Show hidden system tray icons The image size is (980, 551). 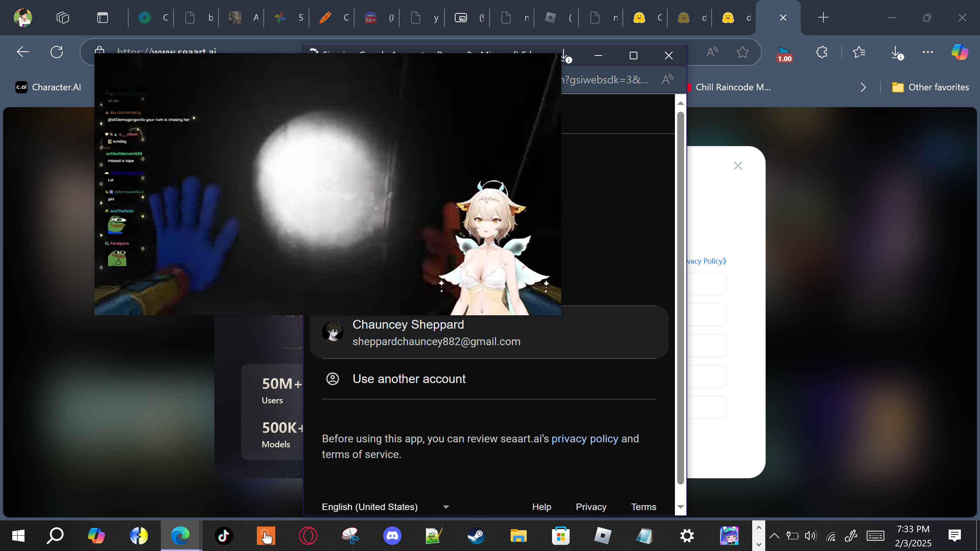(774, 536)
